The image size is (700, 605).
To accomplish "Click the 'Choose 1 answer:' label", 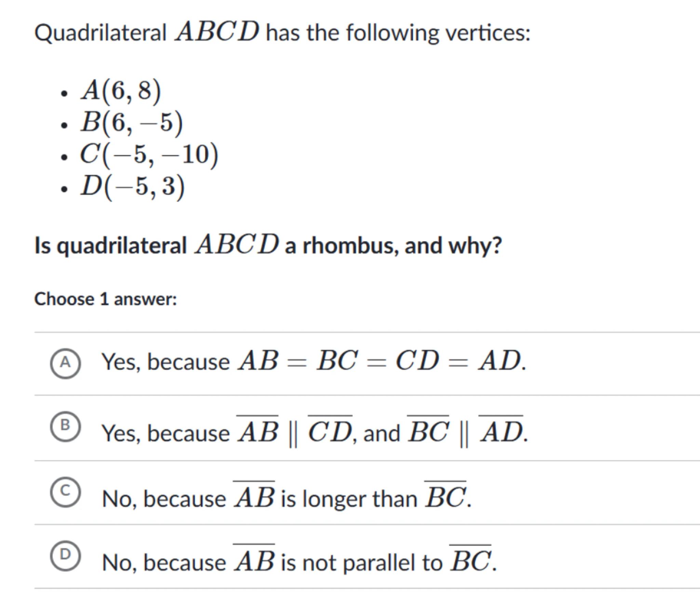I will [x=106, y=299].
